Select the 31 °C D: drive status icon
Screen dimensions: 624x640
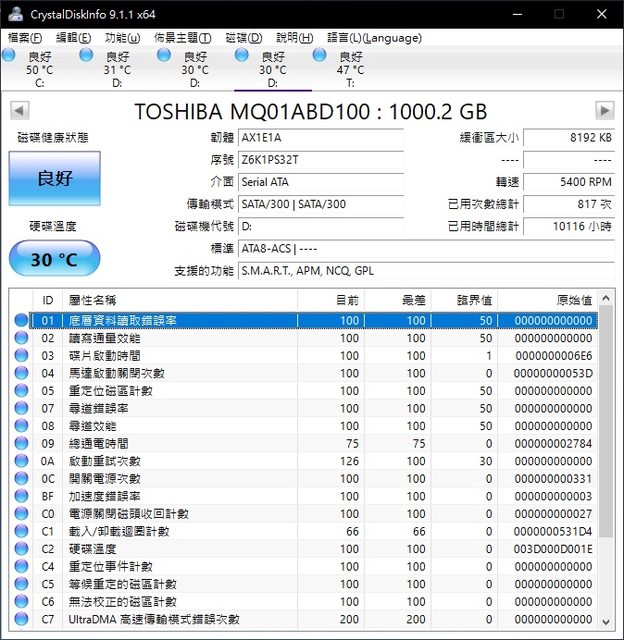coord(87,56)
